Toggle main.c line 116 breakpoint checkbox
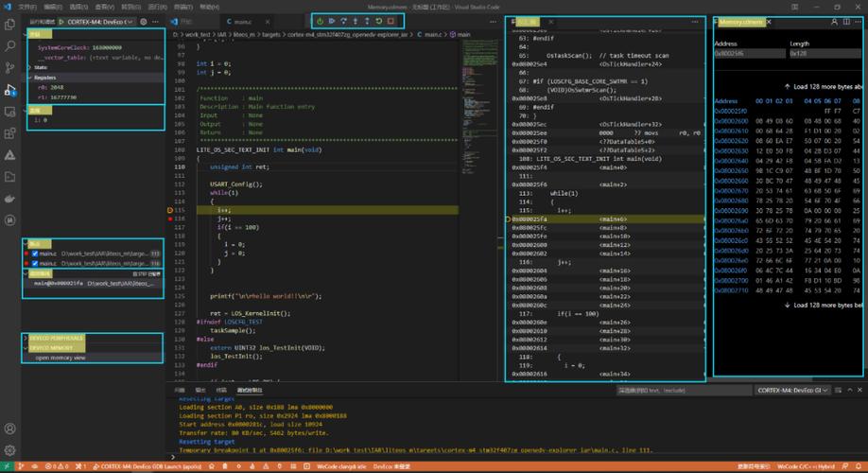The width and height of the screenshot is (868, 473). point(35,263)
